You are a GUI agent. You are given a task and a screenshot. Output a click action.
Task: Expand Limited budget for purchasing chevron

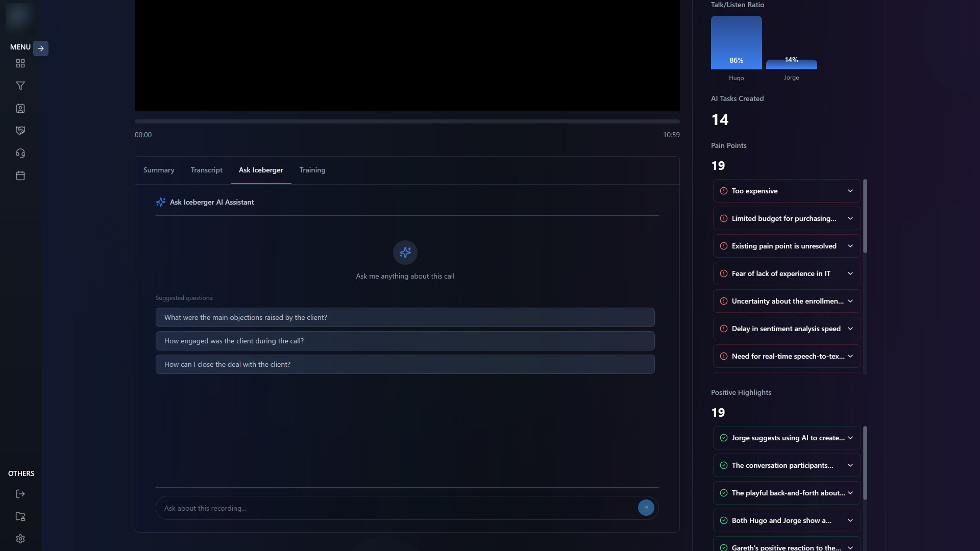pyautogui.click(x=850, y=218)
